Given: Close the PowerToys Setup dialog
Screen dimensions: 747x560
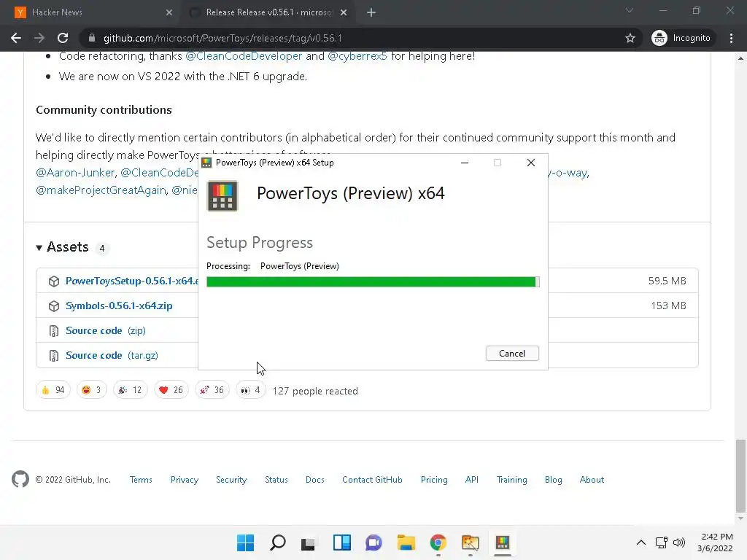Looking at the screenshot, I should tap(531, 163).
